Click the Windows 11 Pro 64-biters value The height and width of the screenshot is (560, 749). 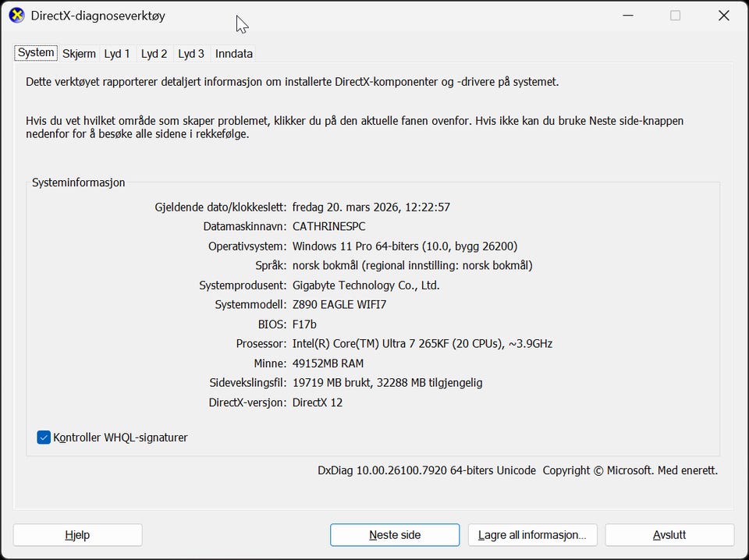point(405,246)
